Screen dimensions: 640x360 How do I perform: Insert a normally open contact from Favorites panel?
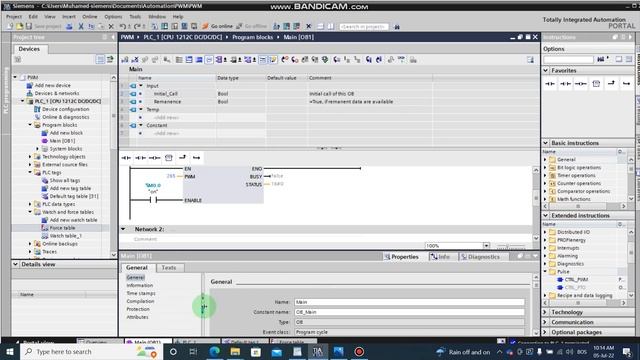click(x=550, y=84)
